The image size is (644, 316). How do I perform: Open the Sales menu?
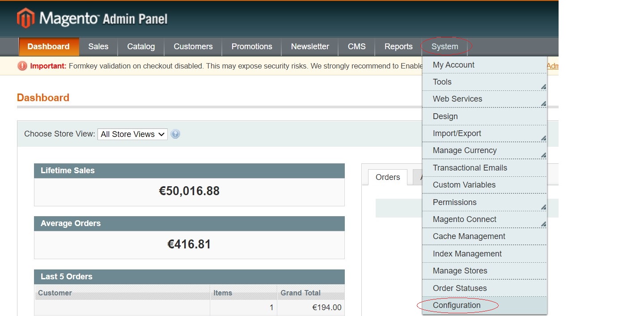click(98, 47)
